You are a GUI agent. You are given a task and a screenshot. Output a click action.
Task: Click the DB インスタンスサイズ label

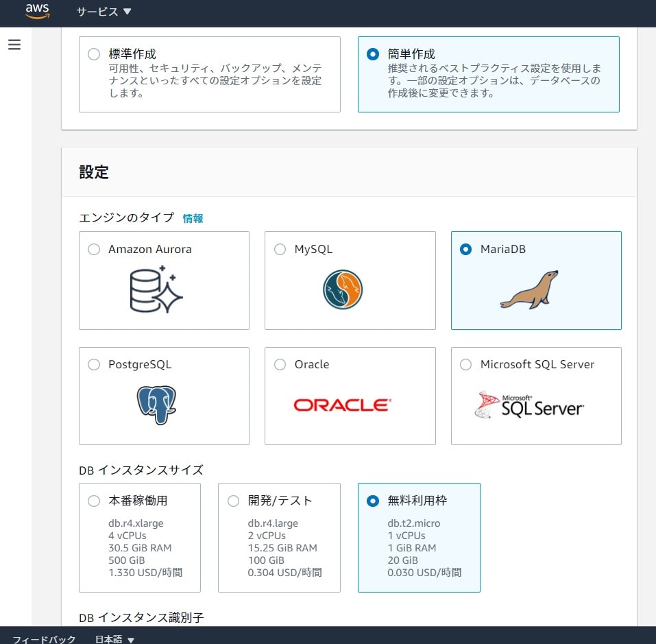(x=141, y=470)
